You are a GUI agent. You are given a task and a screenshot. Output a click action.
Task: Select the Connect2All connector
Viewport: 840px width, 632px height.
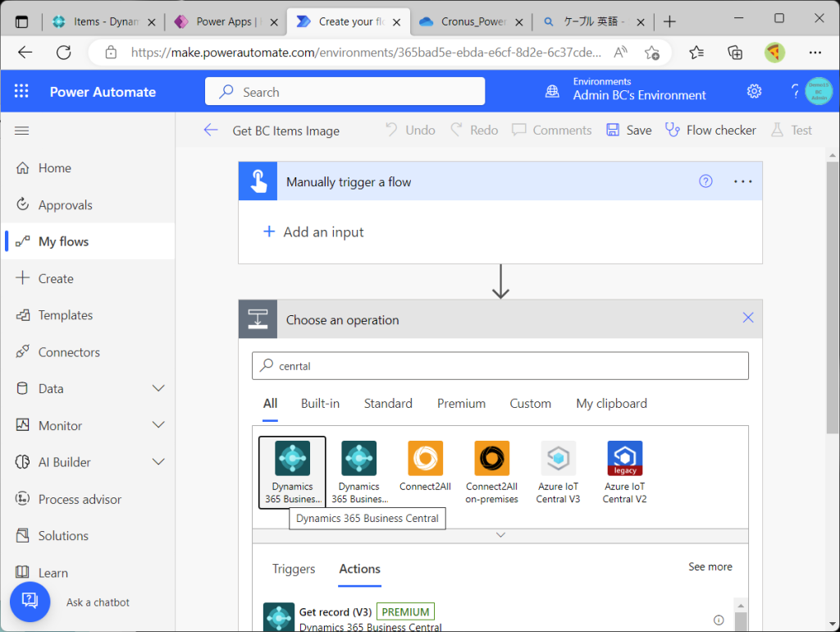pyautogui.click(x=426, y=466)
